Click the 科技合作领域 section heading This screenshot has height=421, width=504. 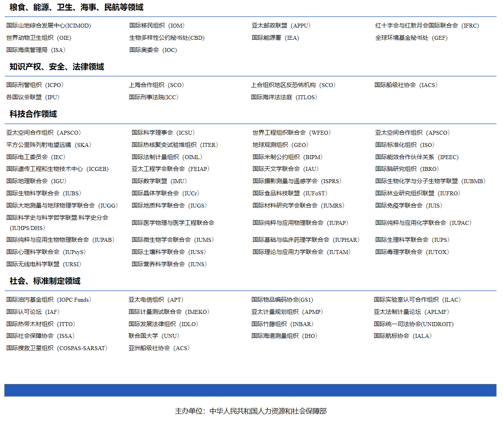point(33,114)
